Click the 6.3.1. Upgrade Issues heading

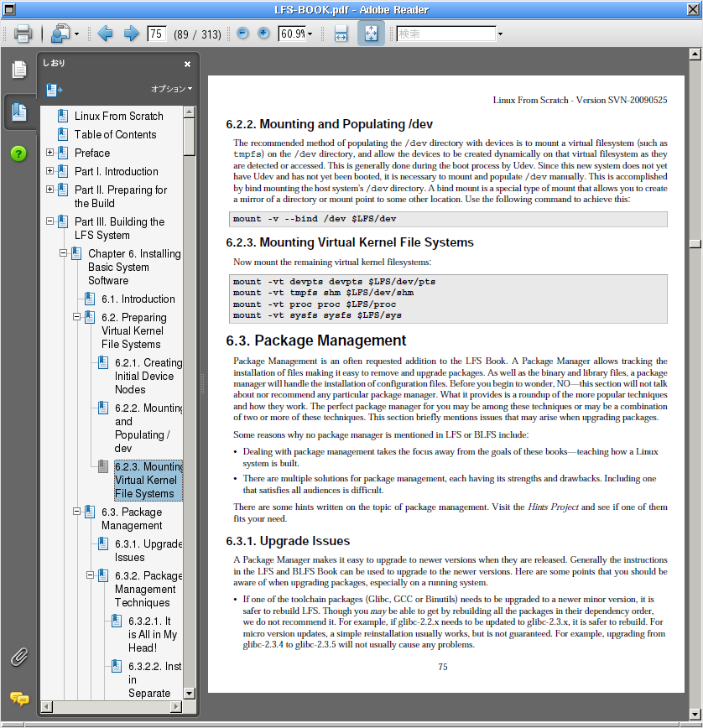(288, 541)
